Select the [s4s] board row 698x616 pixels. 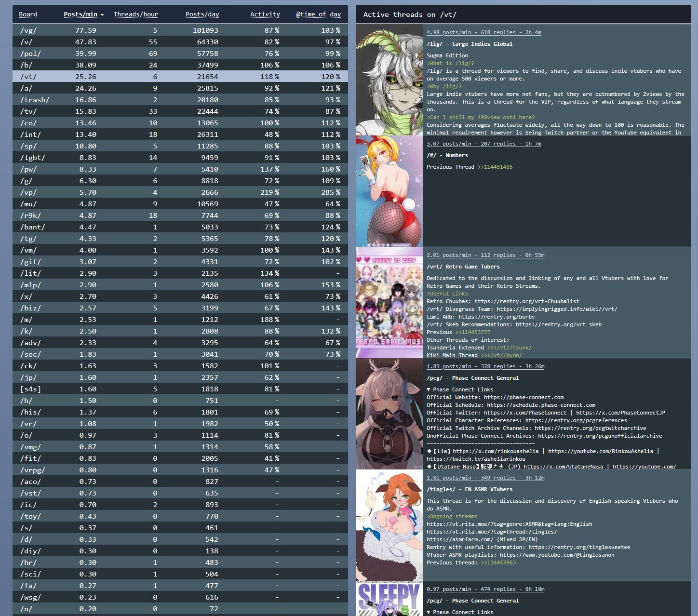click(x=180, y=389)
